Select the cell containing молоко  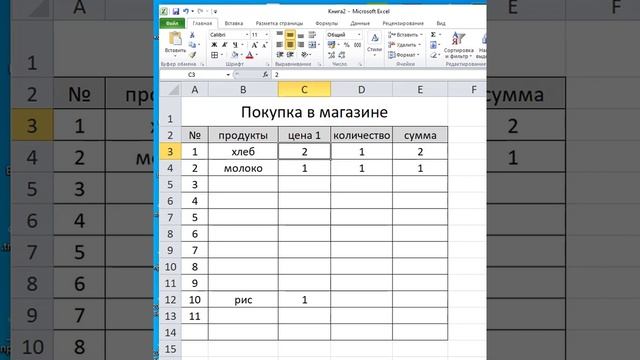coord(243,168)
